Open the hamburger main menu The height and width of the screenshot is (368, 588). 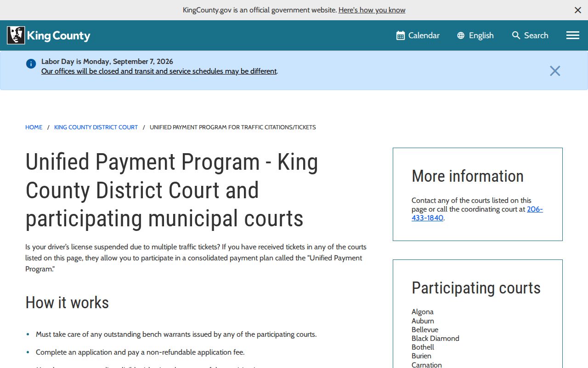click(573, 35)
